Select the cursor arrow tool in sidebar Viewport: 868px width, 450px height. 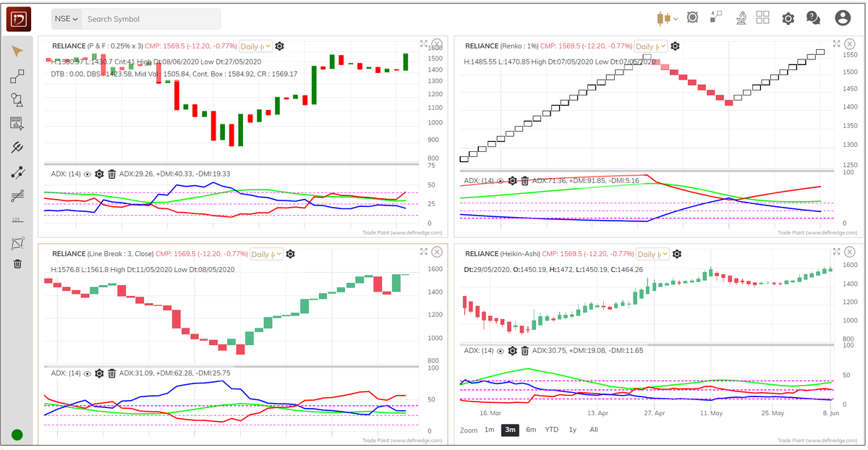point(17,51)
